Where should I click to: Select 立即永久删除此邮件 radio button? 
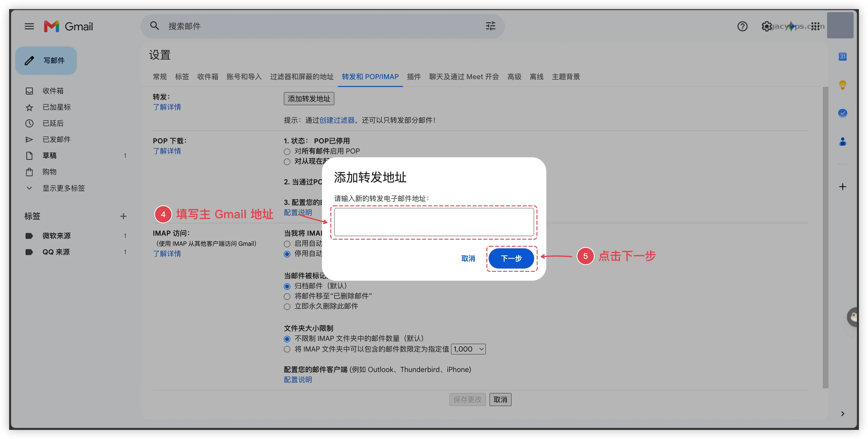(287, 306)
